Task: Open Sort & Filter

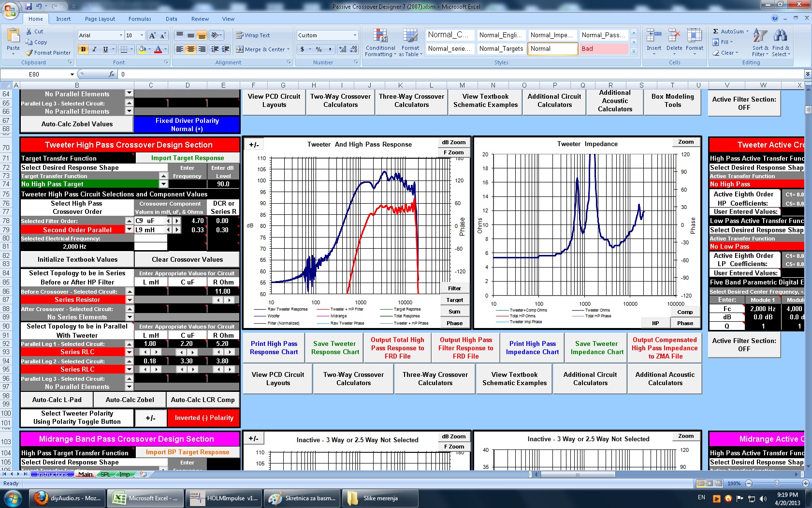Action: 760,43
